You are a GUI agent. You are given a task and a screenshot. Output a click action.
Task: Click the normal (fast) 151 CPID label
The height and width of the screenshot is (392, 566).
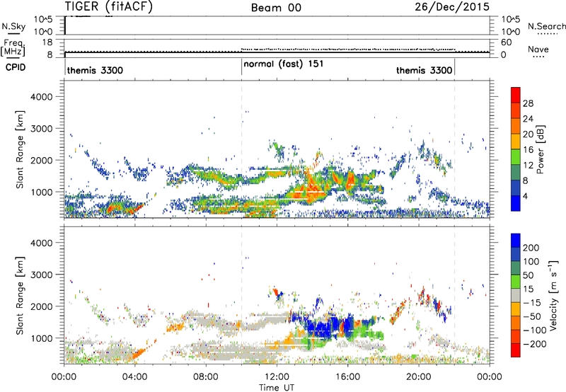284,64
